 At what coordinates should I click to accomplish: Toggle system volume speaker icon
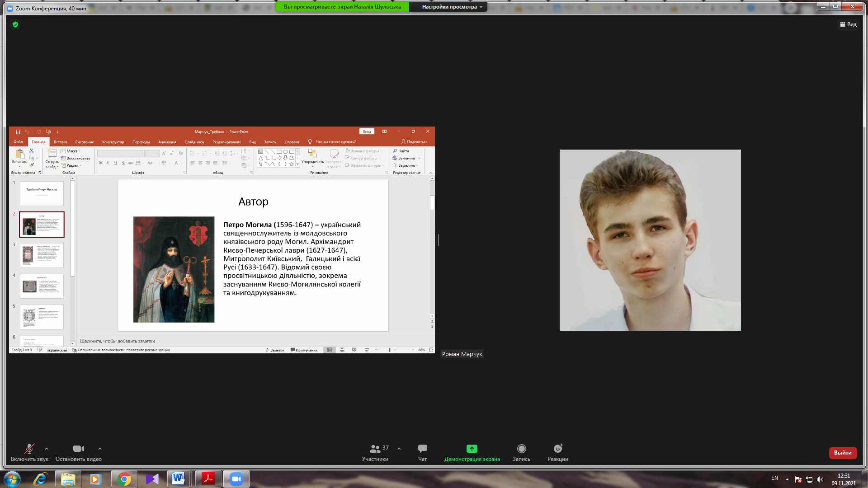click(x=820, y=479)
